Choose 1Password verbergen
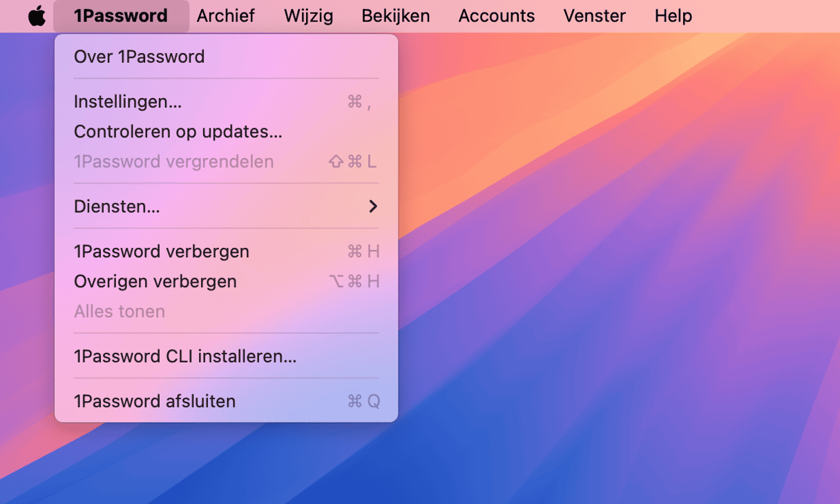This screenshot has height=504, width=840. [227, 251]
